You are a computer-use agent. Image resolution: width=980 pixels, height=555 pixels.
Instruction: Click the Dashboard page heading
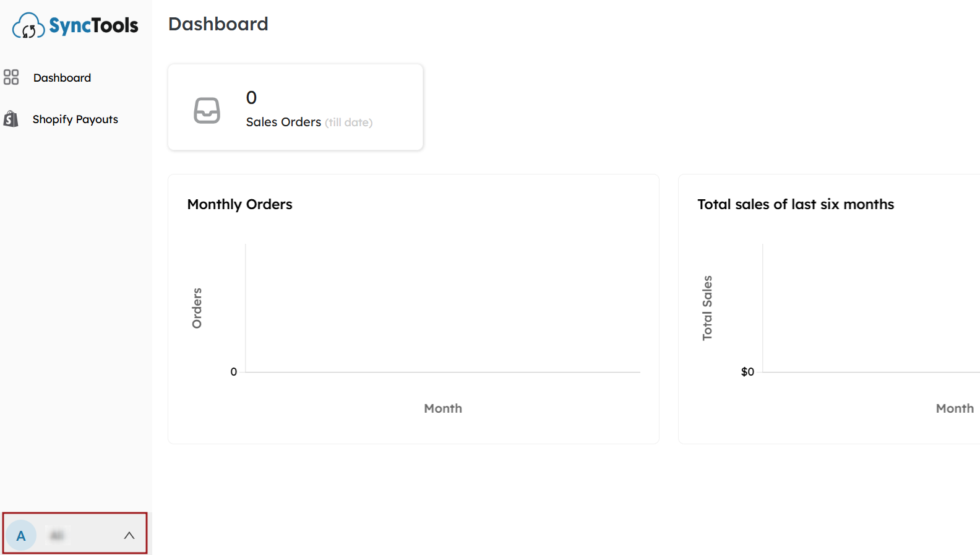click(218, 24)
